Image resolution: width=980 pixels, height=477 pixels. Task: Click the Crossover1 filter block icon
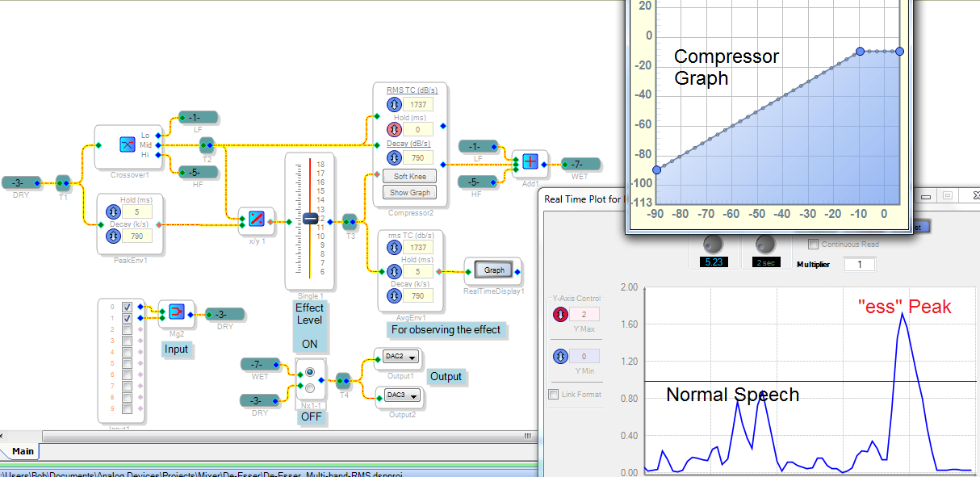pos(127,144)
